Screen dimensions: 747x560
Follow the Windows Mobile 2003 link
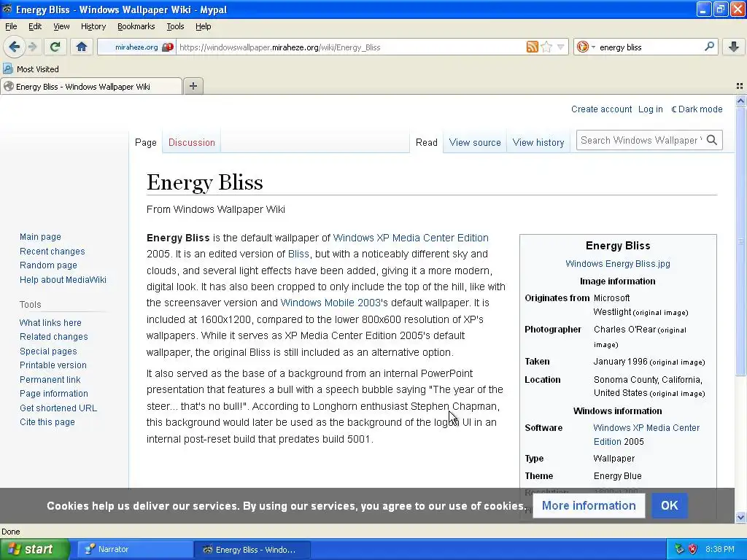[x=330, y=303]
